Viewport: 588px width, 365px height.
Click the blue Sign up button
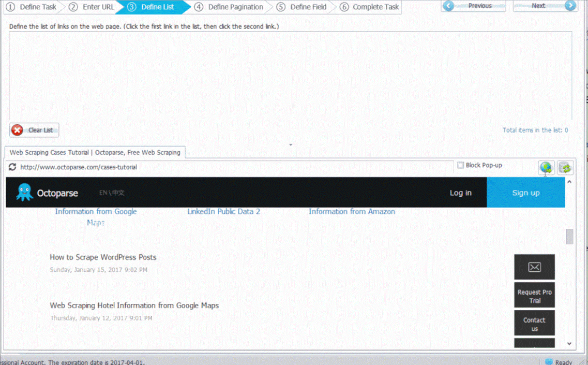tap(526, 193)
